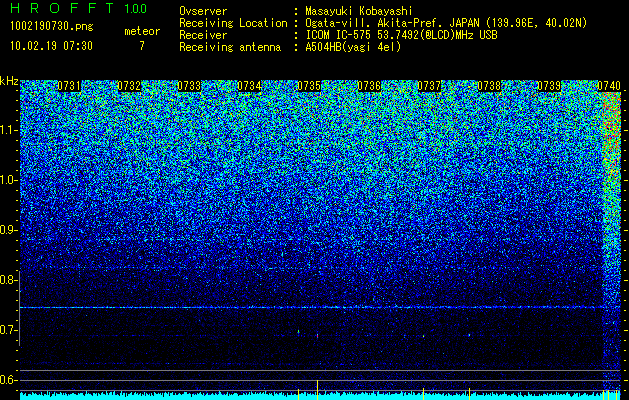
Task: Click the 0739 time label
Action: (x=549, y=86)
